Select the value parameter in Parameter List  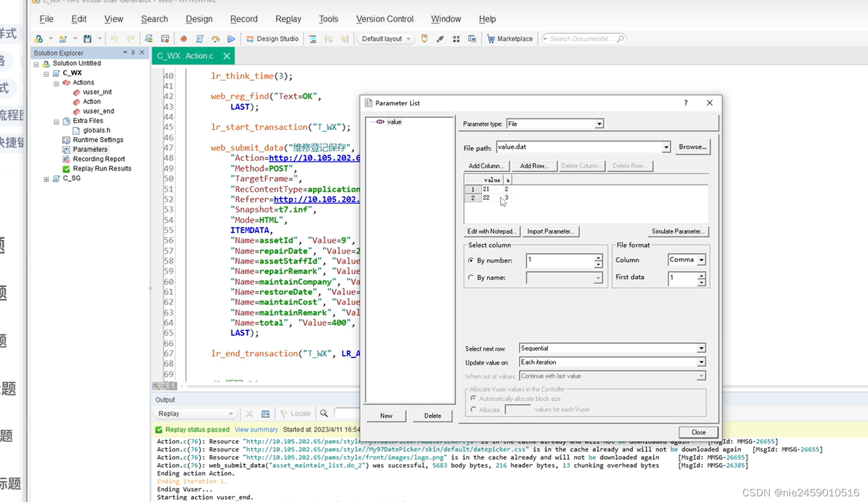tap(394, 122)
